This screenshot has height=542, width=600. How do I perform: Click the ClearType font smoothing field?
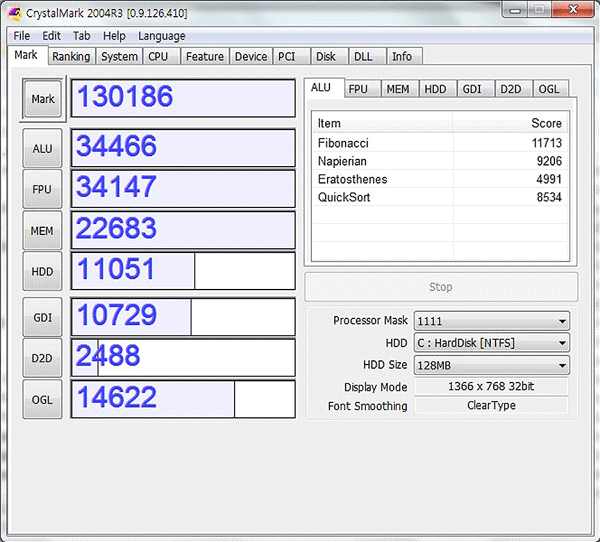491,405
